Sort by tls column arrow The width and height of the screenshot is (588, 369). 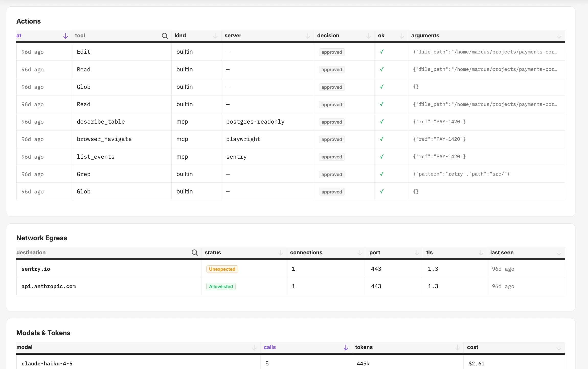(481, 253)
